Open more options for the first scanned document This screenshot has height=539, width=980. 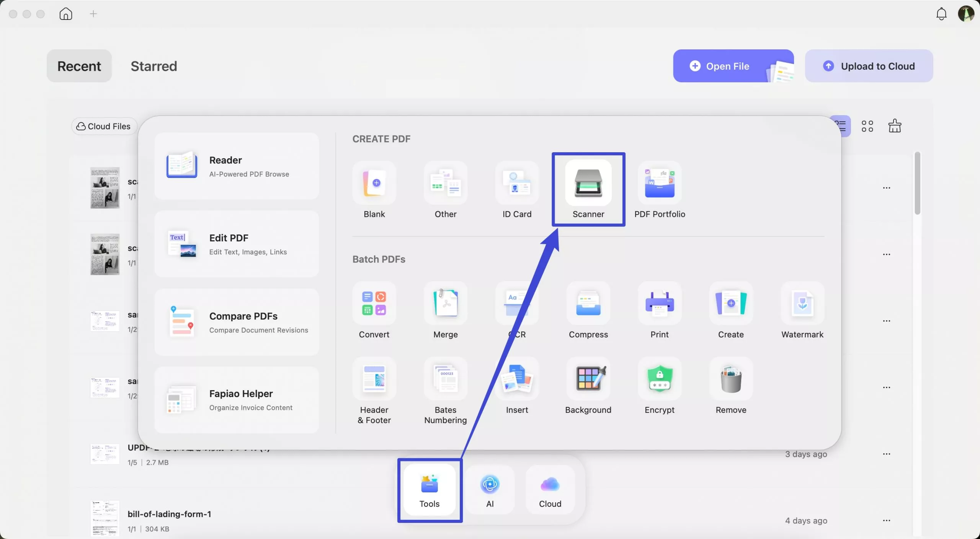coord(887,188)
